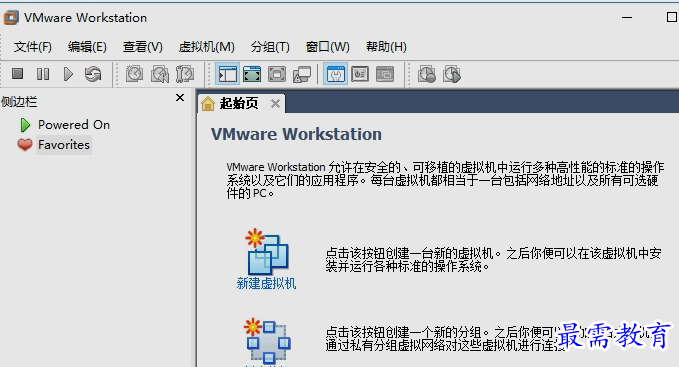The height and width of the screenshot is (367, 679).
Task: Minimize the VMware Workstation window
Action: (x=627, y=17)
